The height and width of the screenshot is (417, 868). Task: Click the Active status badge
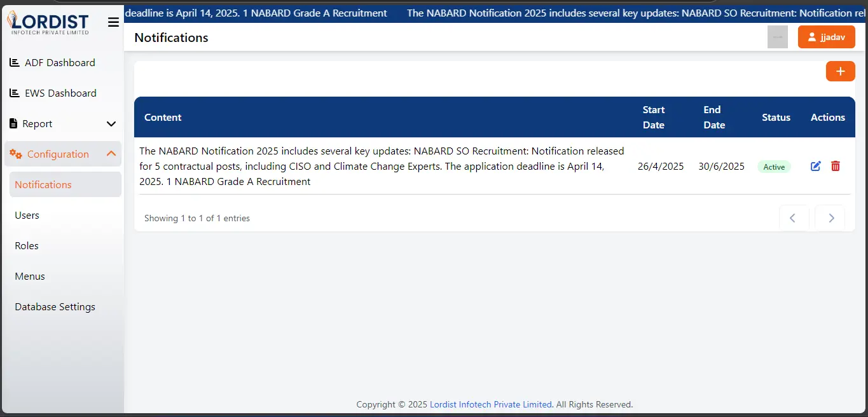pyautogui.click(x=774, y=167)
